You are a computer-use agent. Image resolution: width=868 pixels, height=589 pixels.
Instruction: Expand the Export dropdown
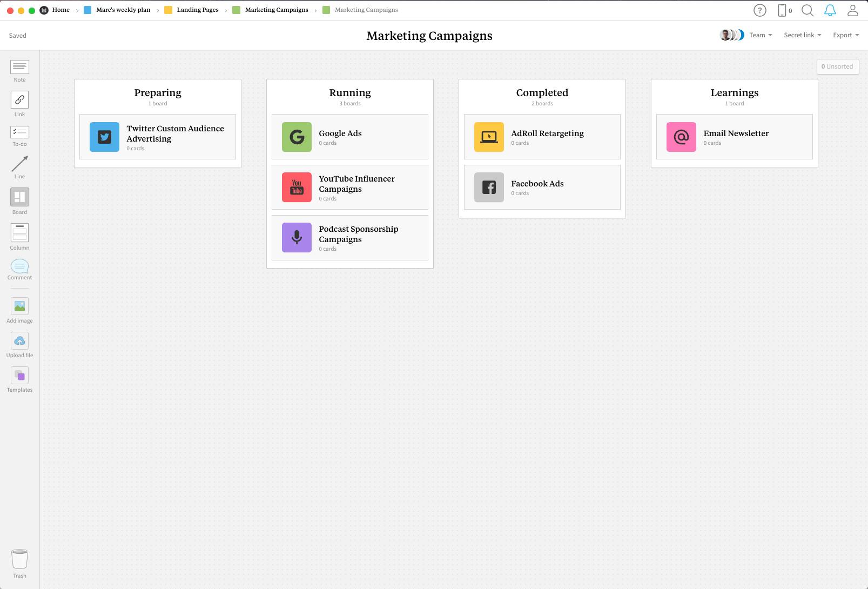click(x=846, y=35)
